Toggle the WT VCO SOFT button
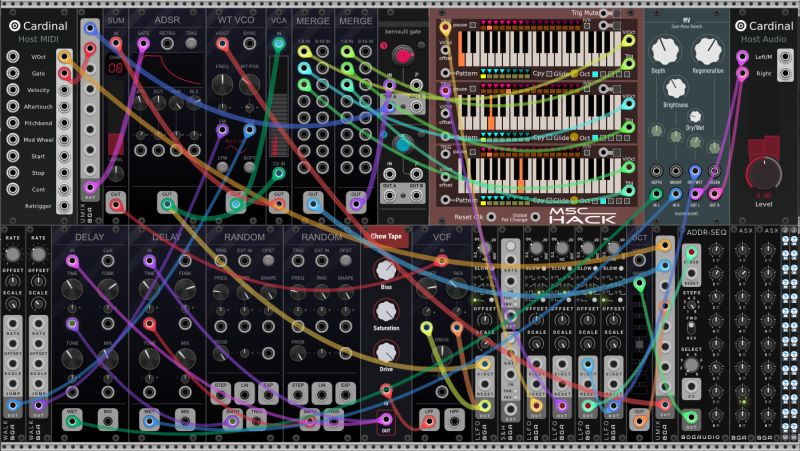800x451 pixels. click(x=249, y=167)
